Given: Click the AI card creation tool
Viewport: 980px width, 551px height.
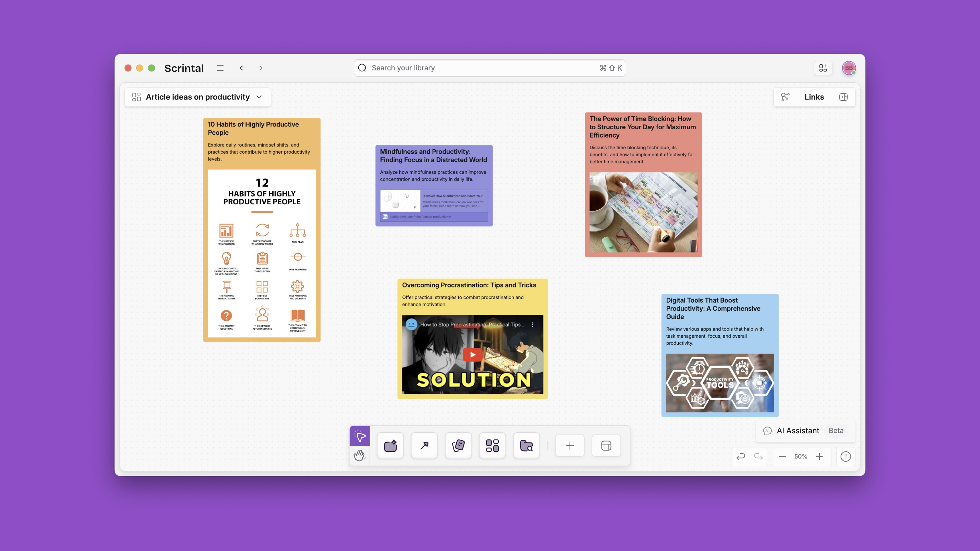Looking at the screenshot, I should click(390, 446).
